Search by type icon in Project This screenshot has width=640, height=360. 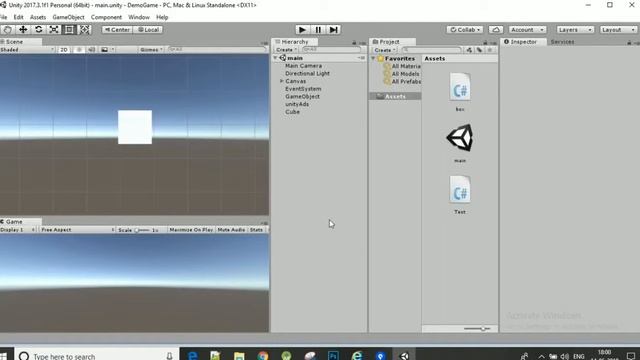click(x=469, y=50)
